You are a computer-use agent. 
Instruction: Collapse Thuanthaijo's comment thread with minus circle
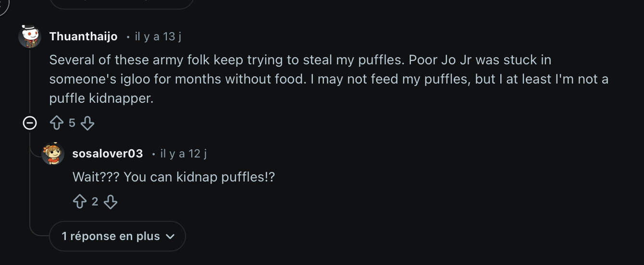click(30, 123)
